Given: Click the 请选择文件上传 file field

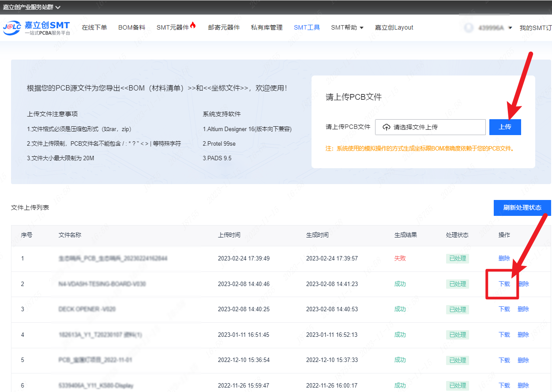Looking at the screenshot, I should click(x=430, y=127).
